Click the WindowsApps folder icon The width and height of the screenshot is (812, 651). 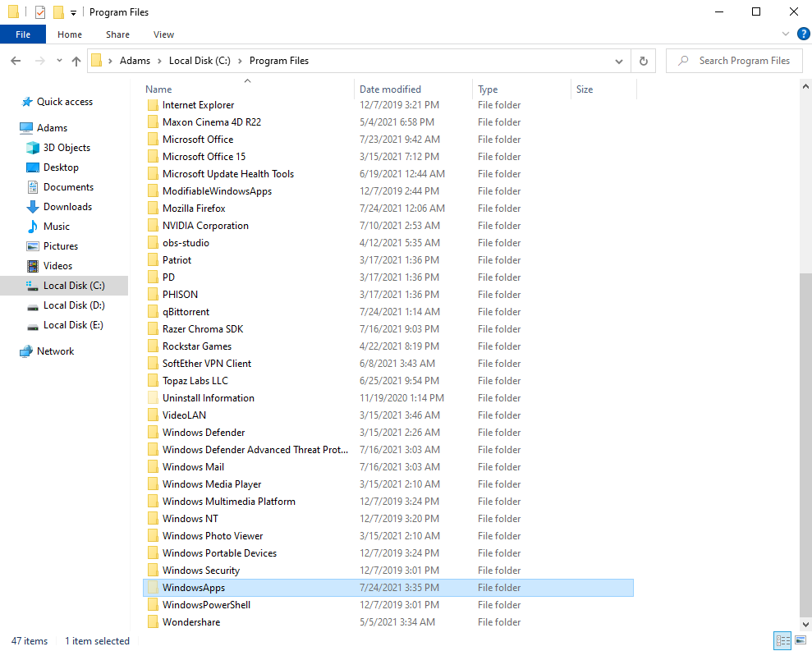(x=153, y=587)
